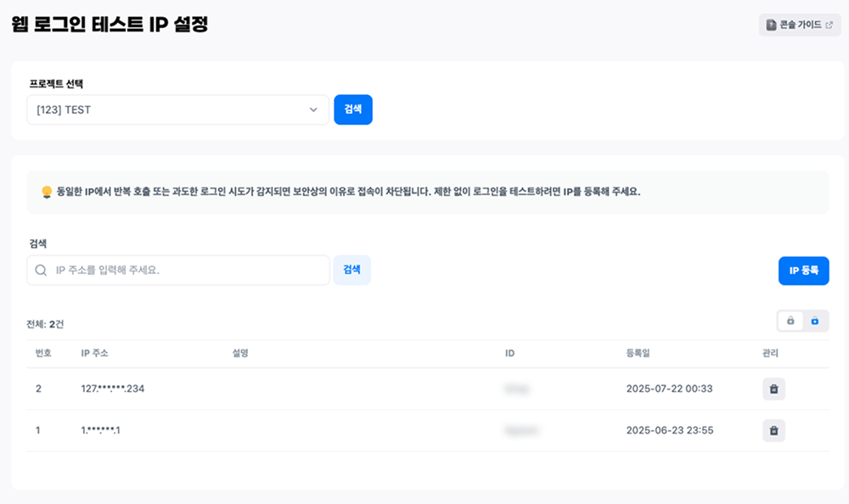Image resolution: width=849 pixels, height=504 pixels.
Task: Click the IP 주소 column header
Action: pyautogui.click(x=94, y=353)
